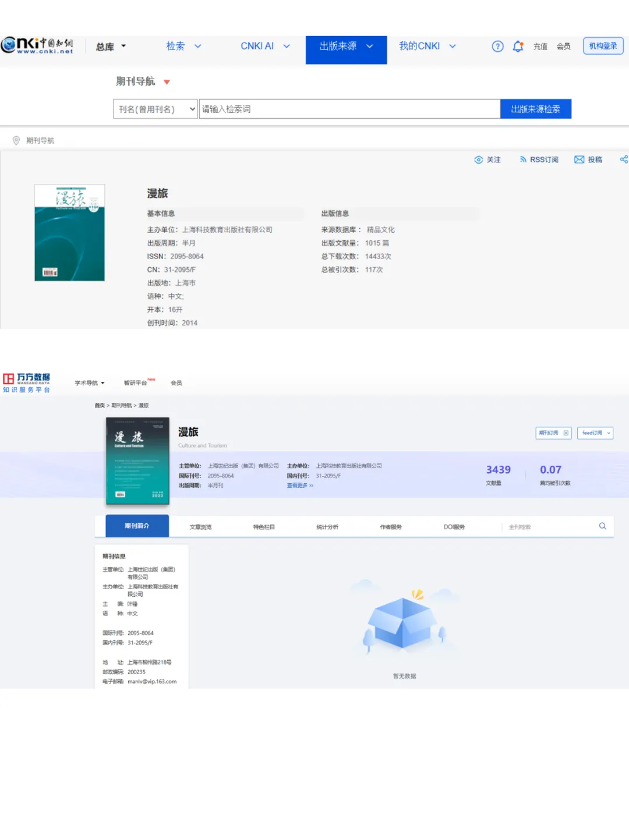Click the 关注 eye icon
629x840 pixels.
pyautogui.click(x=479, y=160)
